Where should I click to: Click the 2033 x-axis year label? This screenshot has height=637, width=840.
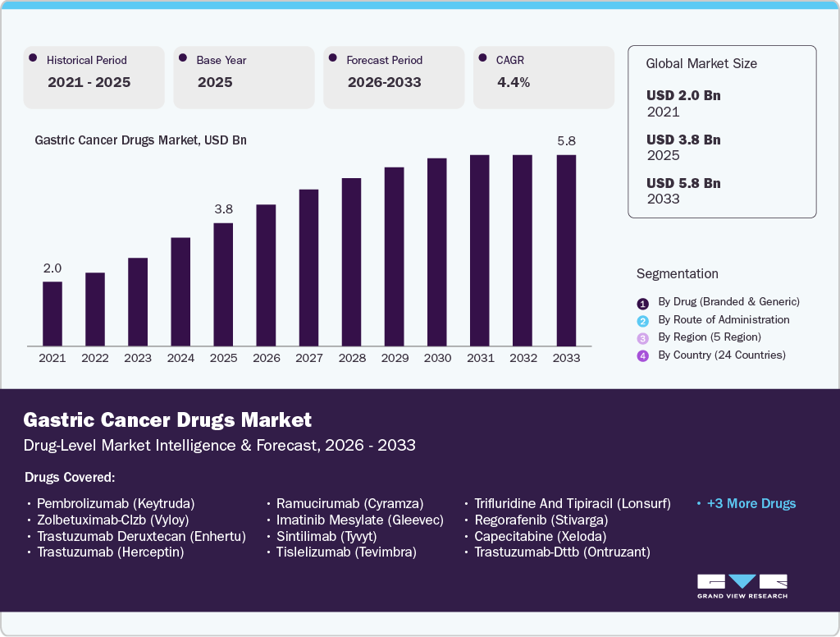click(x=566, y=358)
